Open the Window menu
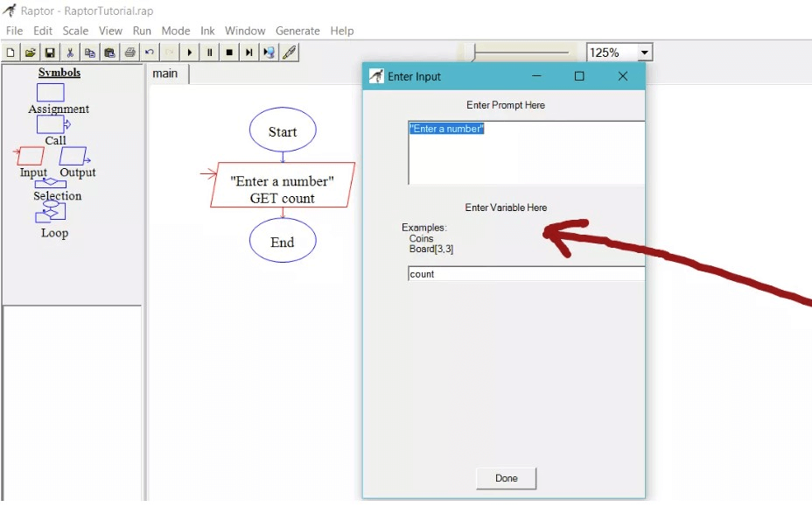This screenshot has width=812, height=521. tap(245, 32)
